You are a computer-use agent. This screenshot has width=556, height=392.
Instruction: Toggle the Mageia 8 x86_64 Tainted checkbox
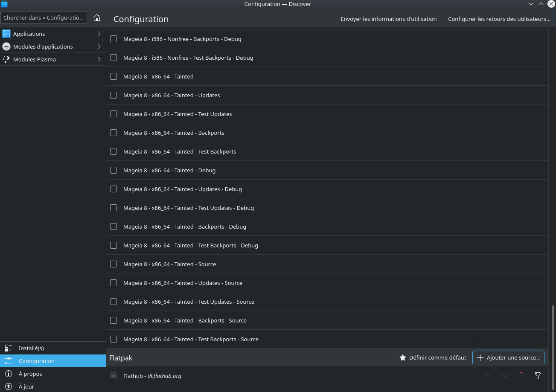tap(114, 76)
